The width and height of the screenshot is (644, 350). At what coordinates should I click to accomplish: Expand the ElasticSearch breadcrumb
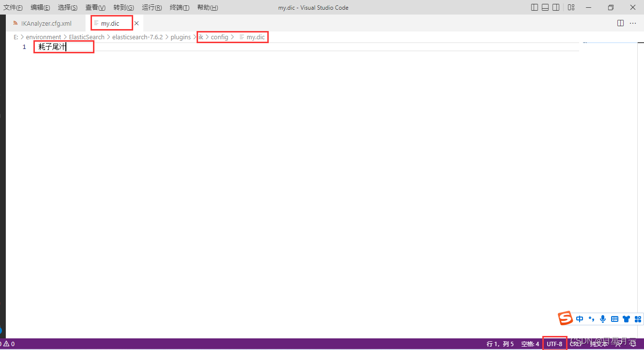tap(87, 37)
